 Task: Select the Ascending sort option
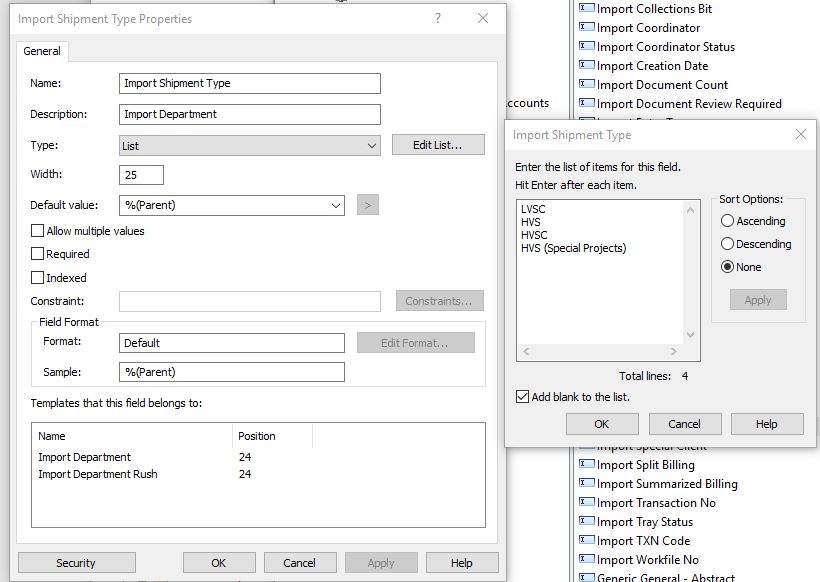728,221
